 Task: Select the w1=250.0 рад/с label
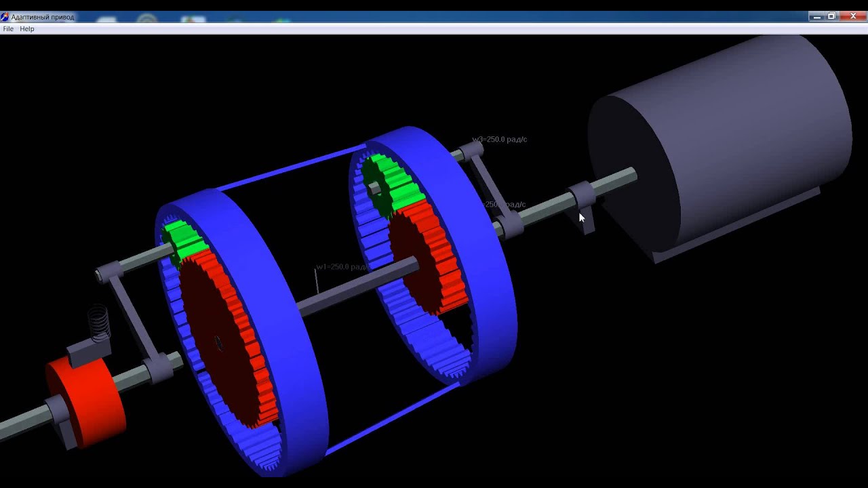(x=343, y=267)
